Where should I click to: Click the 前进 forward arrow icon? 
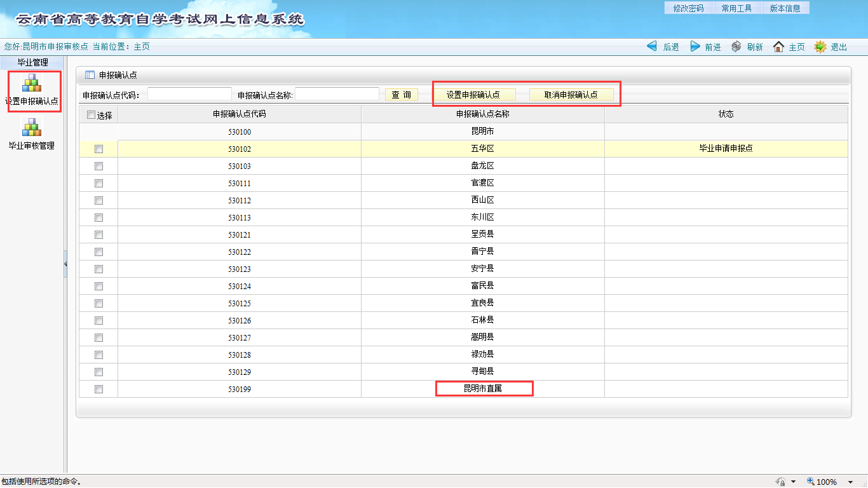695,46
